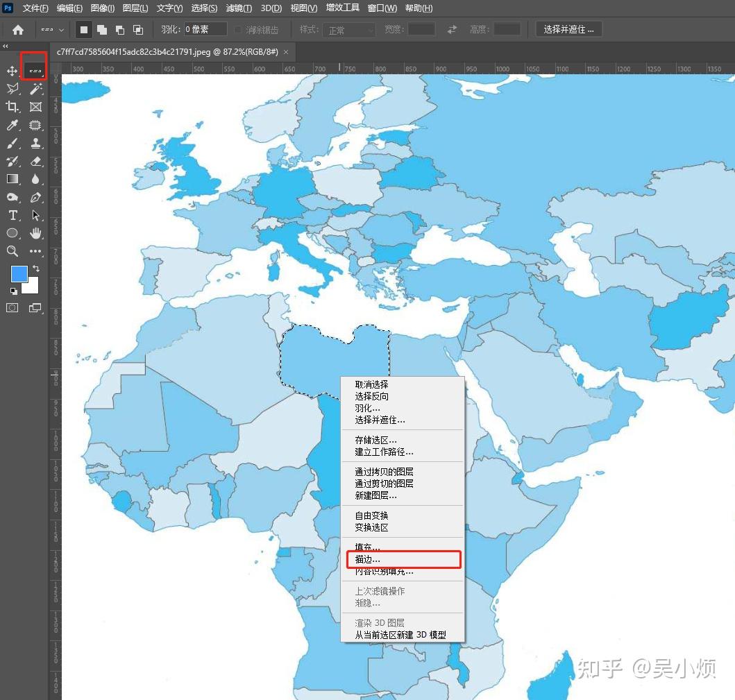Select the Gradient tool
Image resolution: width=735 pixels, height=700 pixels.
click(x=12, y=179)
